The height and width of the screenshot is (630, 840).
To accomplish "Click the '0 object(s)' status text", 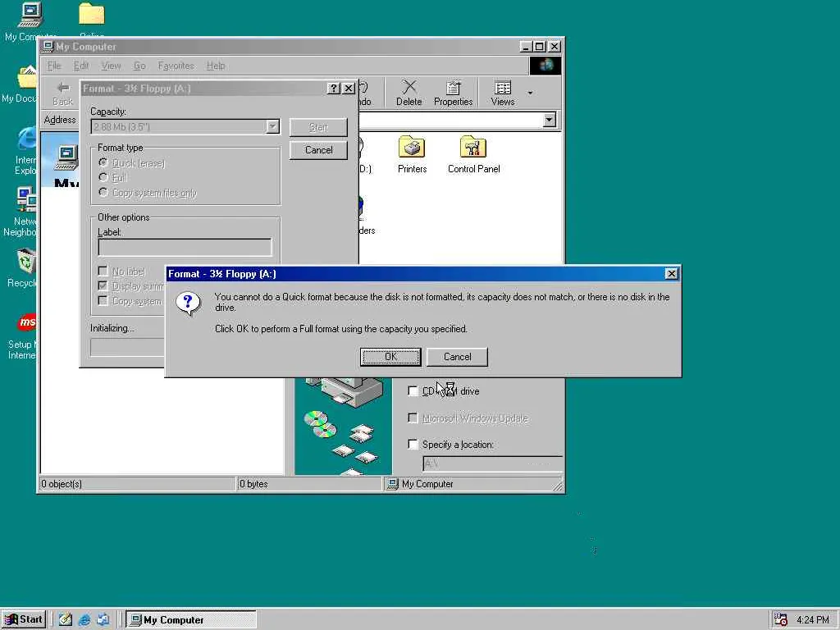I will coord(61,484).
